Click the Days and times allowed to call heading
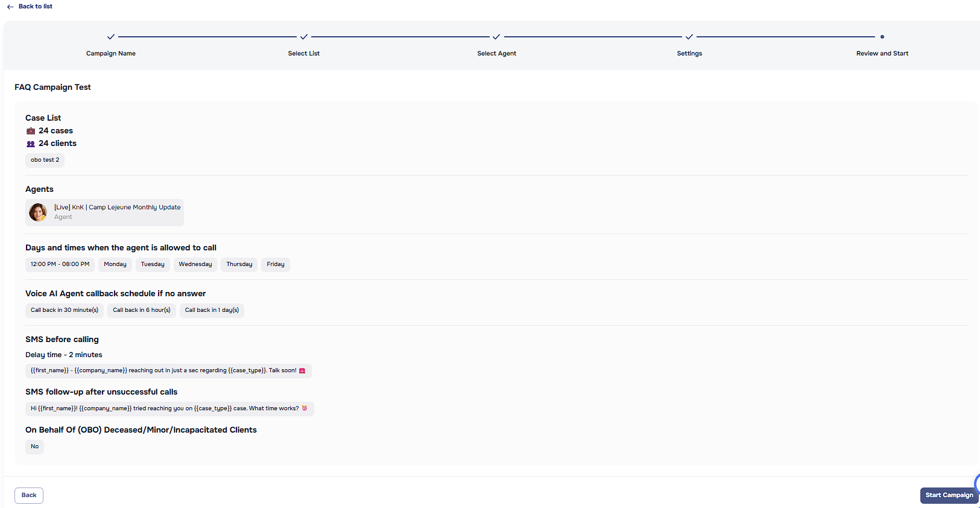This screenshot has height=508, width=980. pyautogui.click(x=121, y=248)
